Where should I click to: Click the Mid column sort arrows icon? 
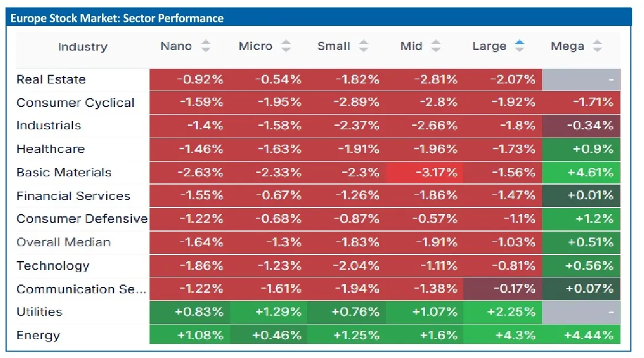click(x=436, y=46)
